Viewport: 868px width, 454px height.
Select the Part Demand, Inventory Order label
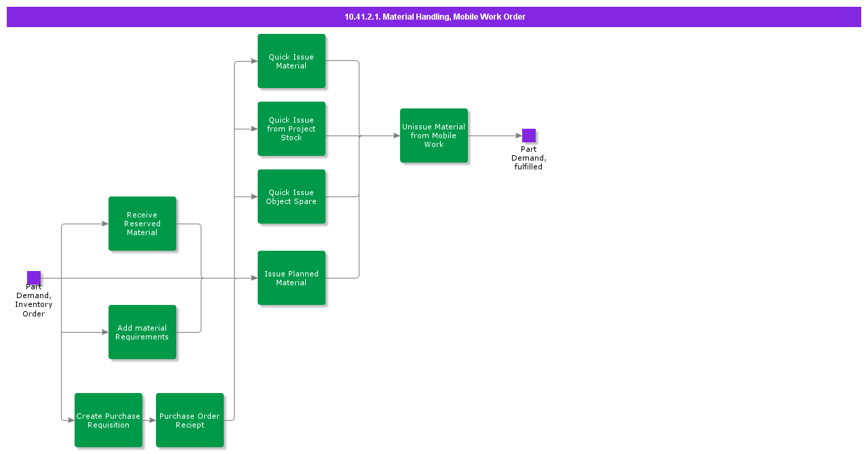coord(34,300)
